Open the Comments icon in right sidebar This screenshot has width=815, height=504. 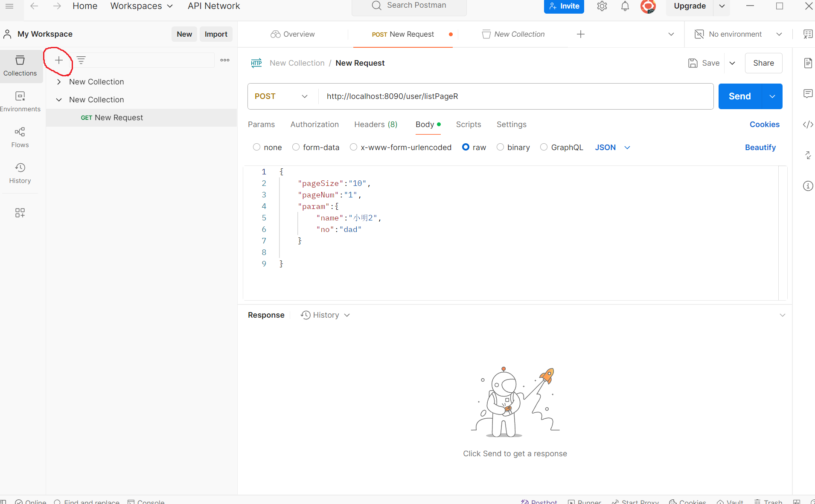click(x=808, y=94)
